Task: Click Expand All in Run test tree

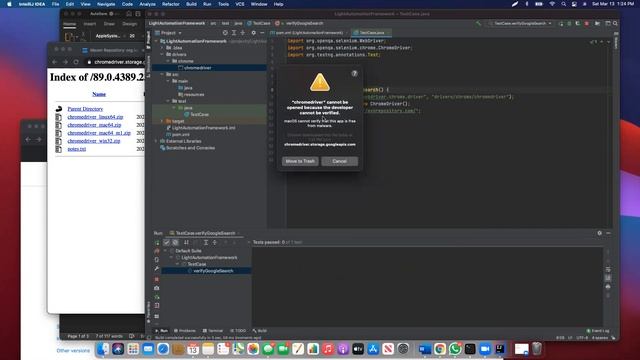Action: pyautogui.click(x=206, y=242)
